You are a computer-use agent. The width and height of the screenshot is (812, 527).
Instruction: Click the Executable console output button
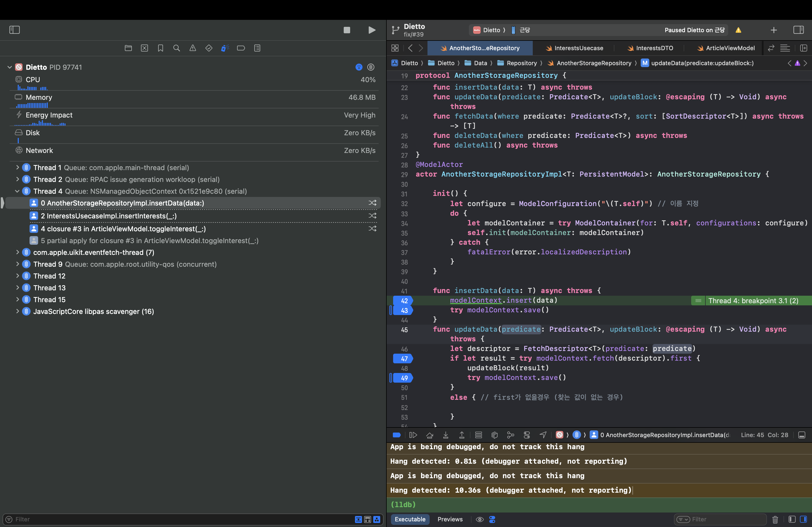coord(410,519)
